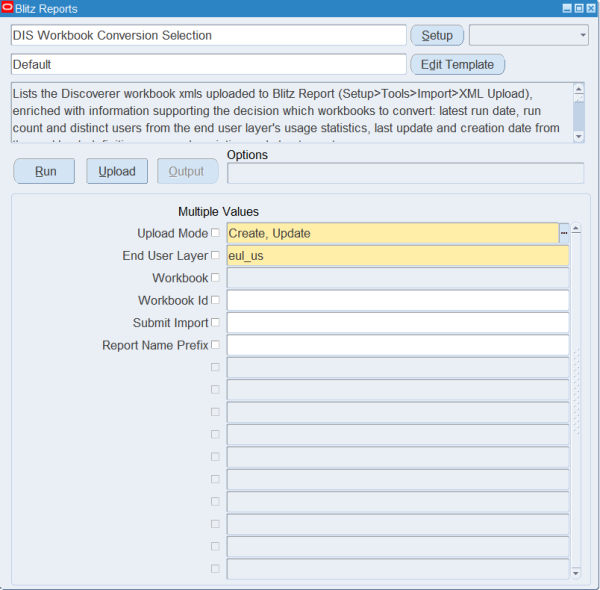Click the Upload Mode field Create, Update
The image size is (600, 590).
pos(393,233)
